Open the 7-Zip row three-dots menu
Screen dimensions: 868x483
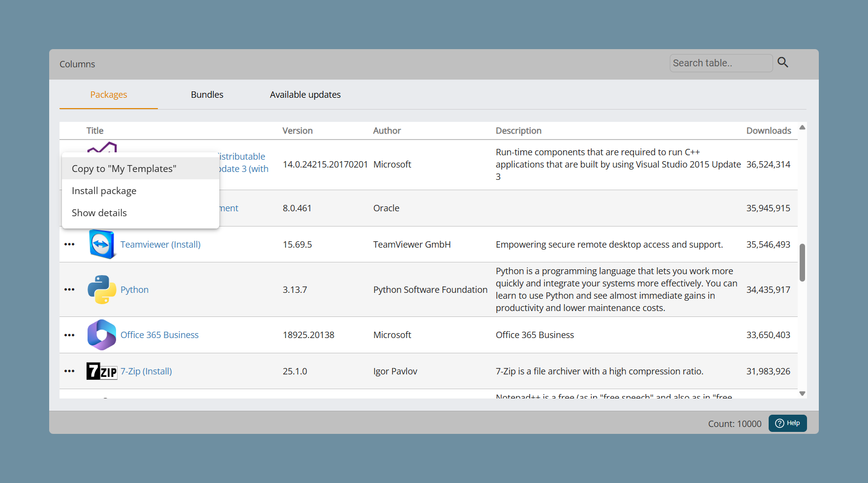pyautogui.click(x=69, y=371)
